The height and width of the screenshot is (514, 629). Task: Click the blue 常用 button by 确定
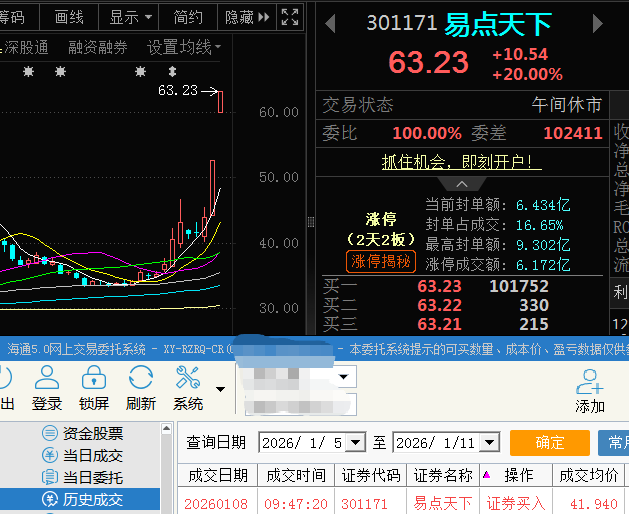point(613,443)
